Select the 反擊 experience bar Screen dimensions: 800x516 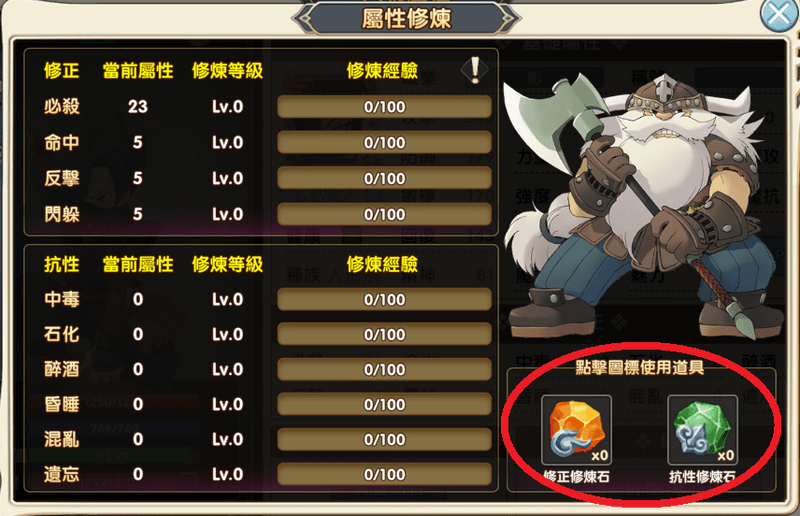pos(384,178)
